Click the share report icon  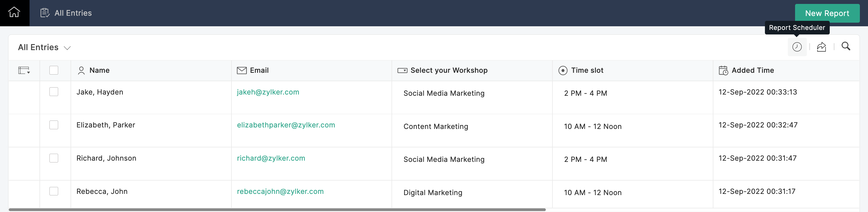click(821, 47)
